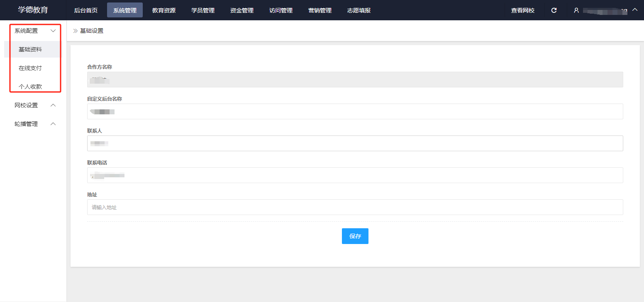
Task: Click the 合作方名称 disabled field
Action: 355,80
